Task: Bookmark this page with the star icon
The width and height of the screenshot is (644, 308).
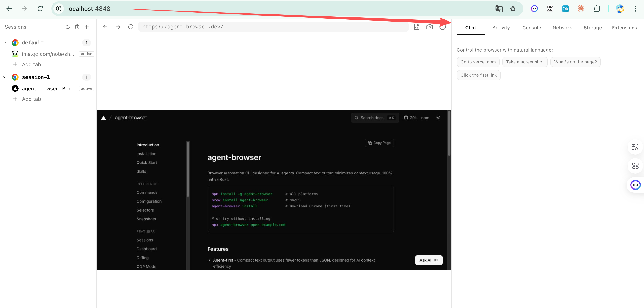Action: pyautogui.click(x=513, y=9)
